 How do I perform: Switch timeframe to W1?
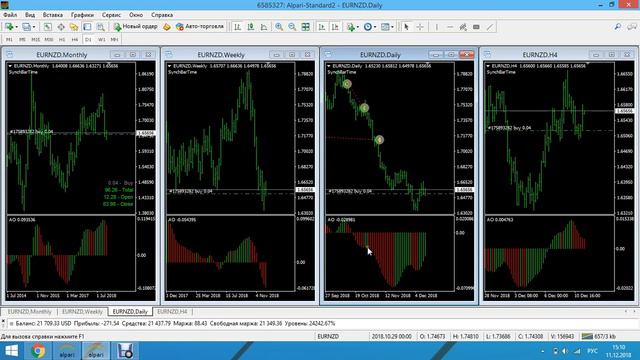click(102, 40)
